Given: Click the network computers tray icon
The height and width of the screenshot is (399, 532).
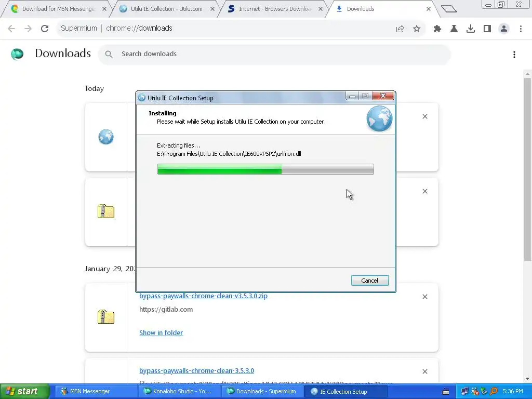Looking at the screenshot, I should coord(464,392).
